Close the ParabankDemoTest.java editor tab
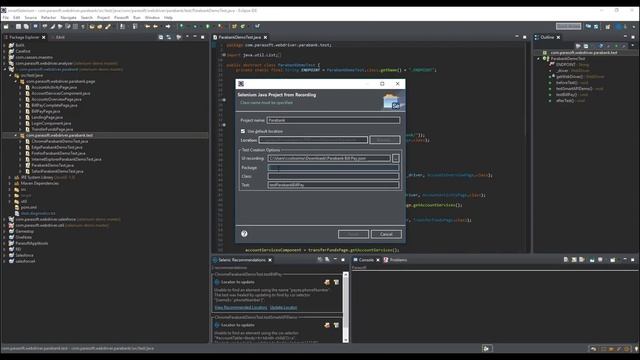The image size is (640, 360). 265,37
